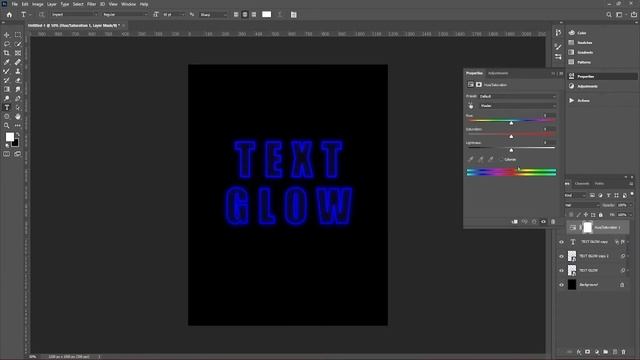Select the Eraser tool
The width and height of the screenshot is (640, 360).
(x=18, y=80)
